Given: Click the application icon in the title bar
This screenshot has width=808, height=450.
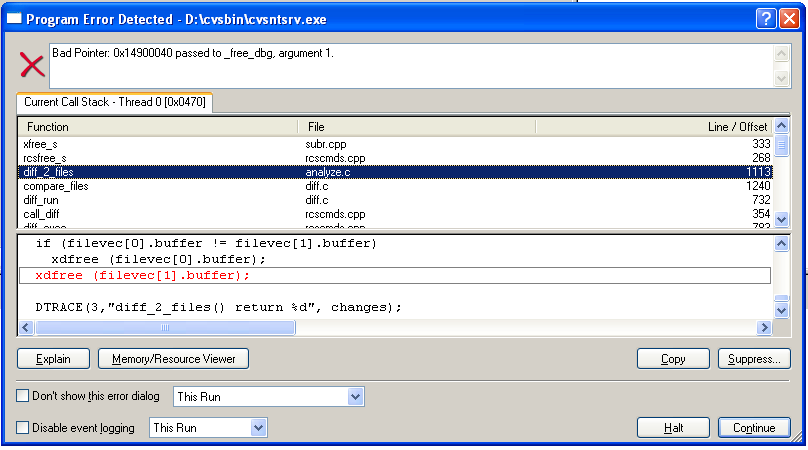Looking at the screenshot, I should (x=14, y=19).
